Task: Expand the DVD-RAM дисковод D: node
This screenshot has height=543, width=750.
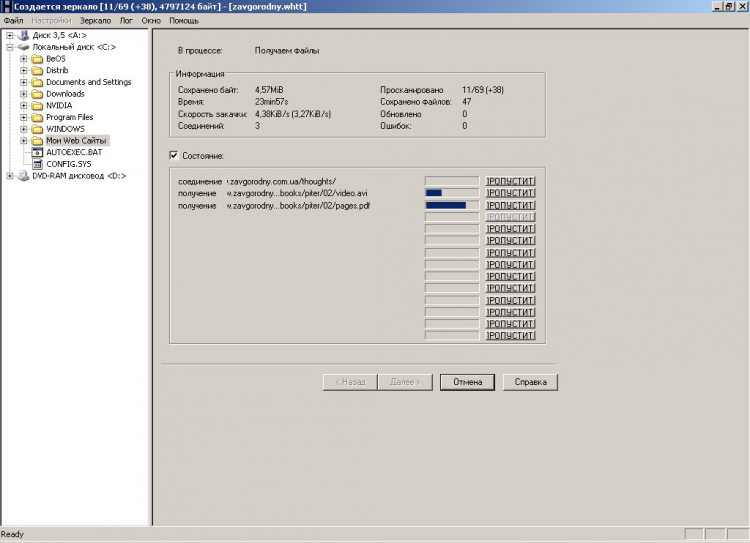Action: [x=10, y=176]
